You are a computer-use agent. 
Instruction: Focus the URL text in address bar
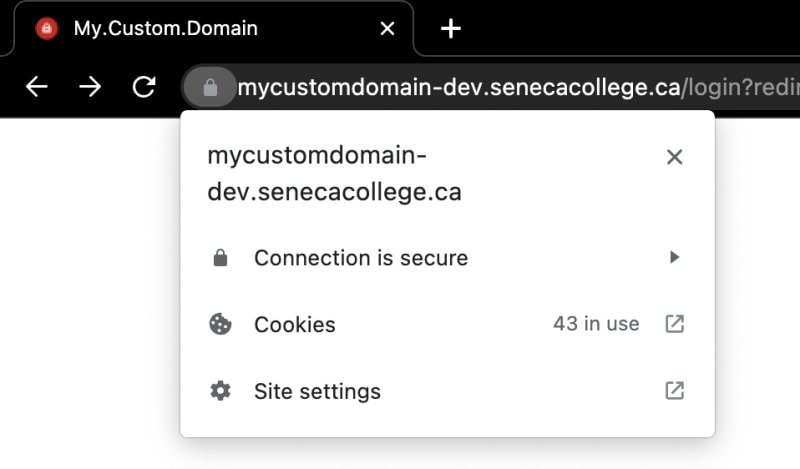coord(518,87)
